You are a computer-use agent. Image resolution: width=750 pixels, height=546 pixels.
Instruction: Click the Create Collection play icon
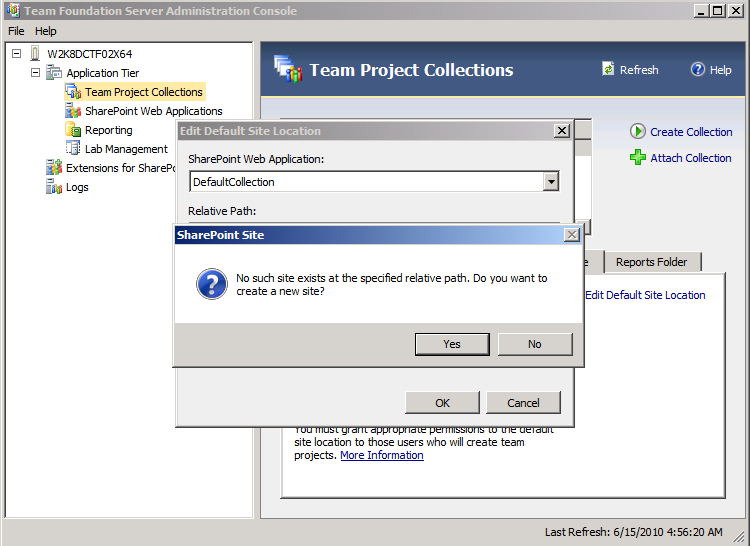(x=638, y=131)
